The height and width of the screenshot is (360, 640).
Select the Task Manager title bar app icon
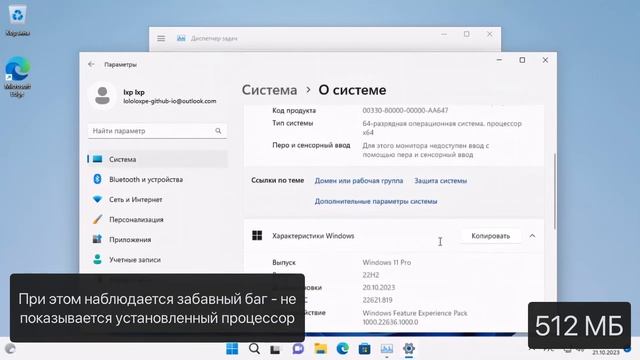click(x=181, y=38)
